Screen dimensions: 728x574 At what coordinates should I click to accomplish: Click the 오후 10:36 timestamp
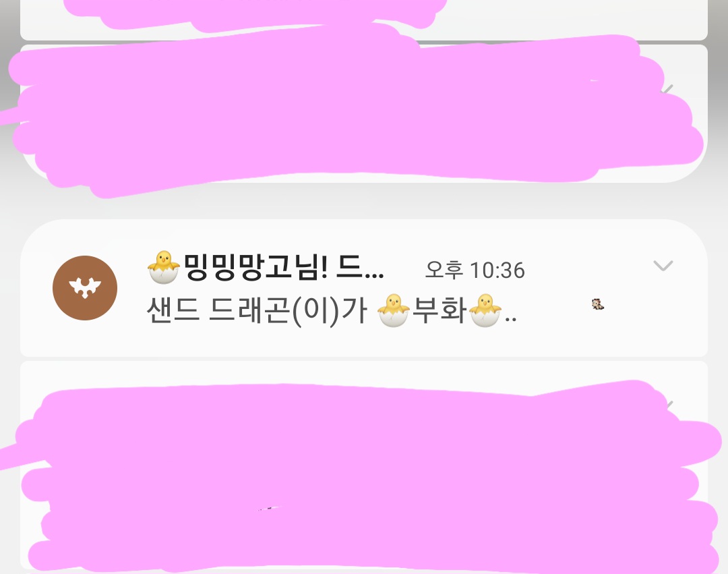coord(475,270)
